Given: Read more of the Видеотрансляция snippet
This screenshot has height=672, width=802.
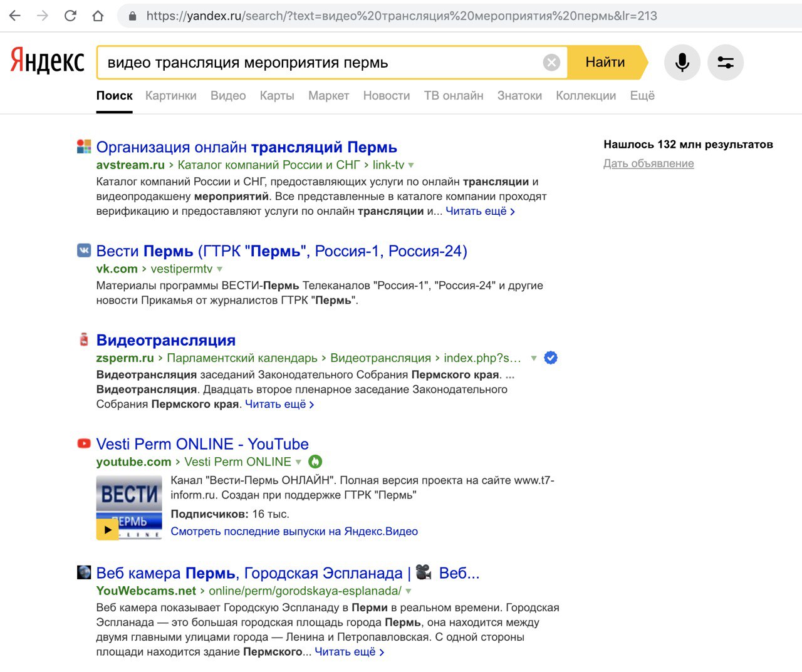Looking at the screenshot, I should 279,404.
